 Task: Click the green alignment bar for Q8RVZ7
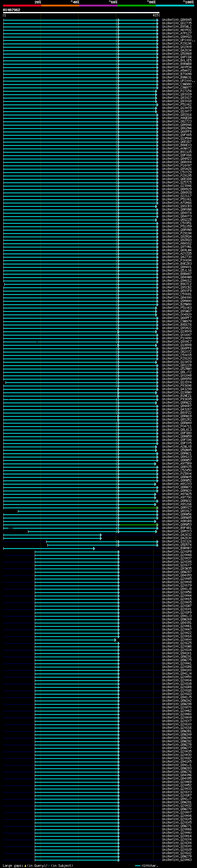pyautogui.click(x=138, y=508)
